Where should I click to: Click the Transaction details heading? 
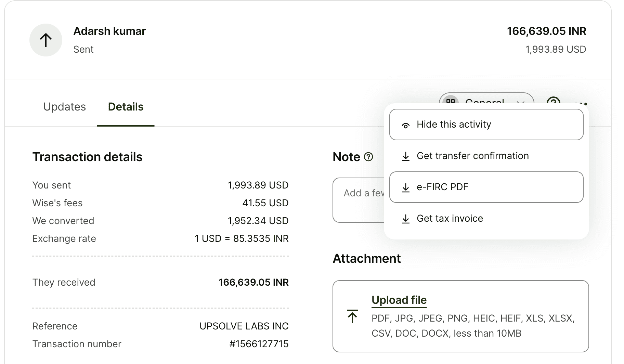(x=87, y=157)
